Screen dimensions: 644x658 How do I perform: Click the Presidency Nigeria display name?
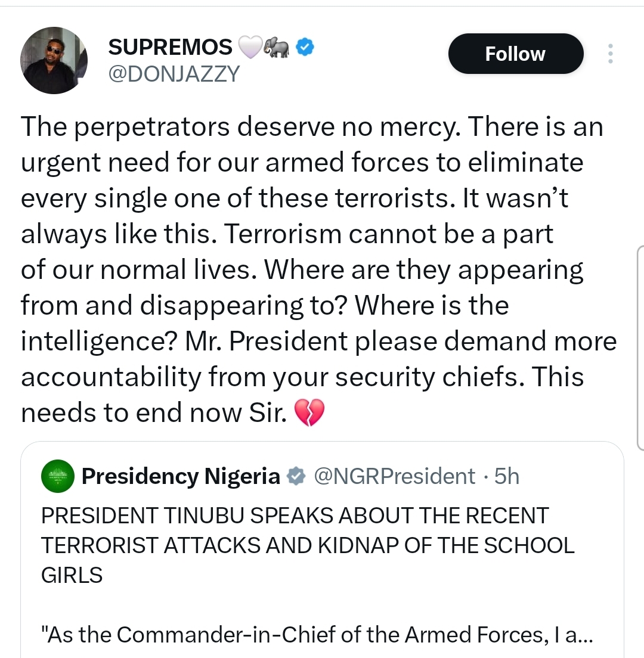point(181,476)
